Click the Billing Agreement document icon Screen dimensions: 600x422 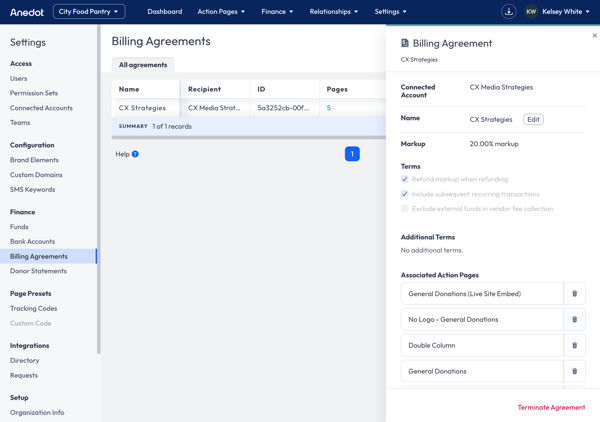coord(404,43)
